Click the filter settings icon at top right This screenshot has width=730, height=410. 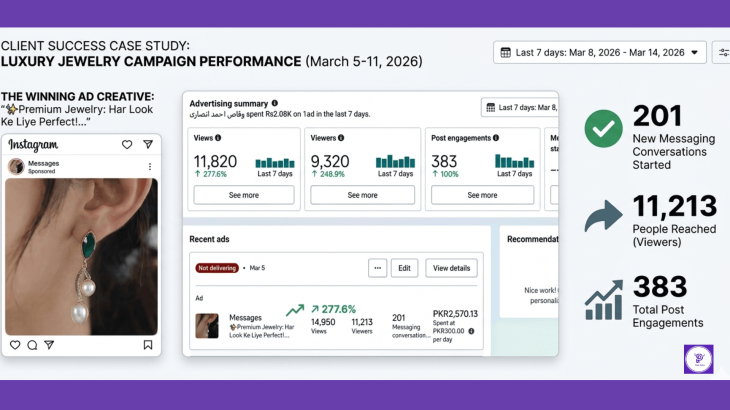[722, 52]
